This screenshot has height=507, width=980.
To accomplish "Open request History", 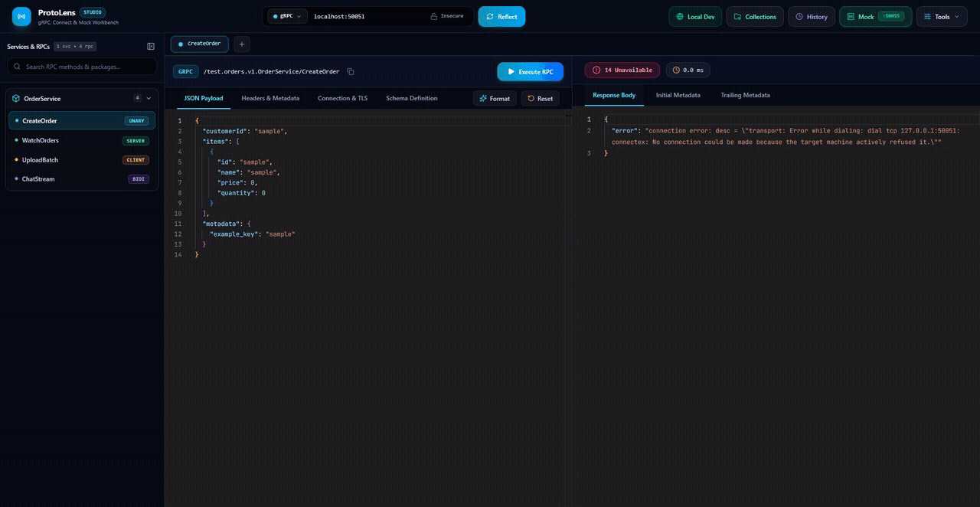I will pyautogui.click(x=811, y=16).
